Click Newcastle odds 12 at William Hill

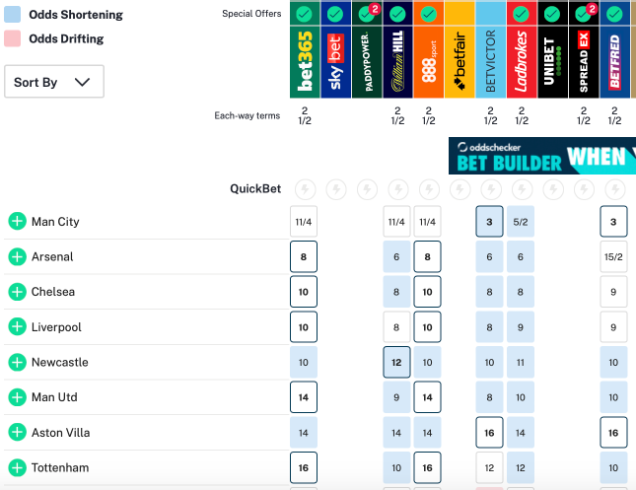tap(397, 362)
